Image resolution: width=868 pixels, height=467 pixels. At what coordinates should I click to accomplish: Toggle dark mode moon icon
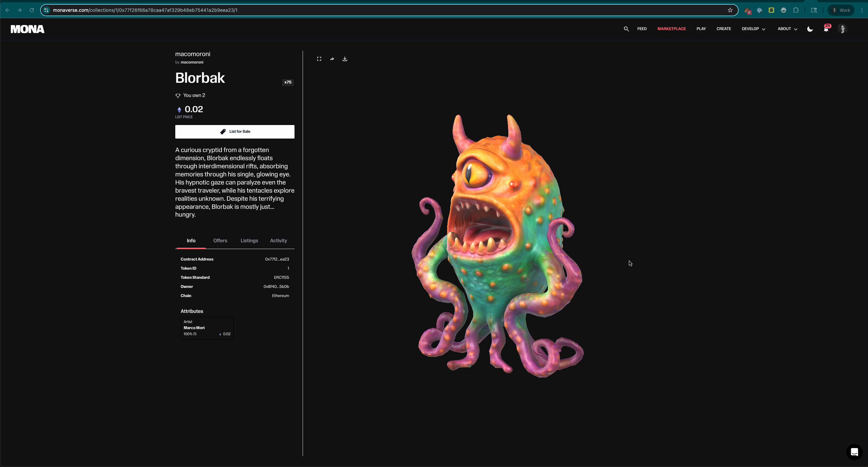[x=810, y=29]
